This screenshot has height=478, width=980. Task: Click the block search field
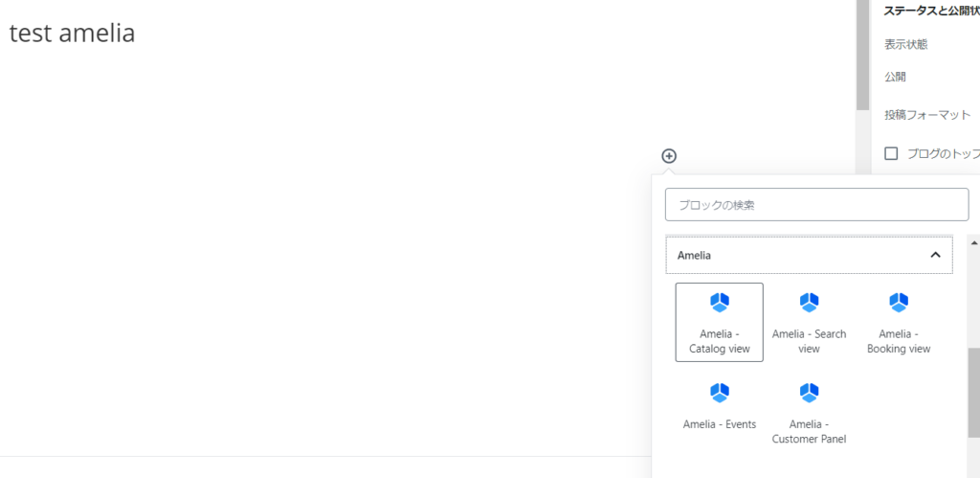[x=817, y=205]
